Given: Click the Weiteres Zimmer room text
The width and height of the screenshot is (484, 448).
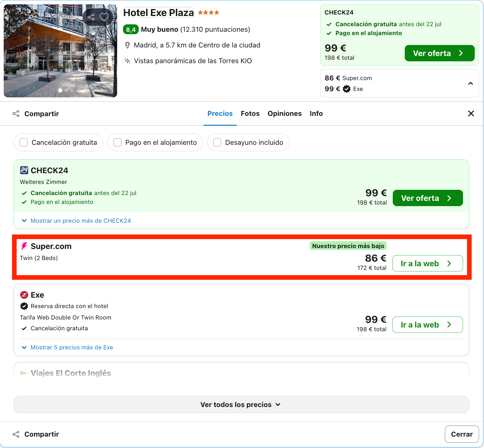Looking at the screenshot, I should 43,182.
